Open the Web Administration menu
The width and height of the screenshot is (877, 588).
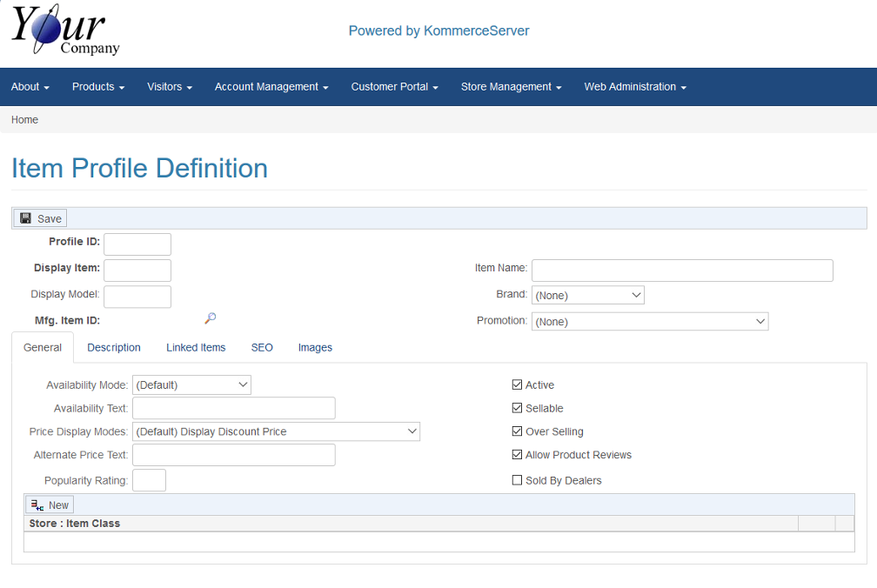[634, 87]
